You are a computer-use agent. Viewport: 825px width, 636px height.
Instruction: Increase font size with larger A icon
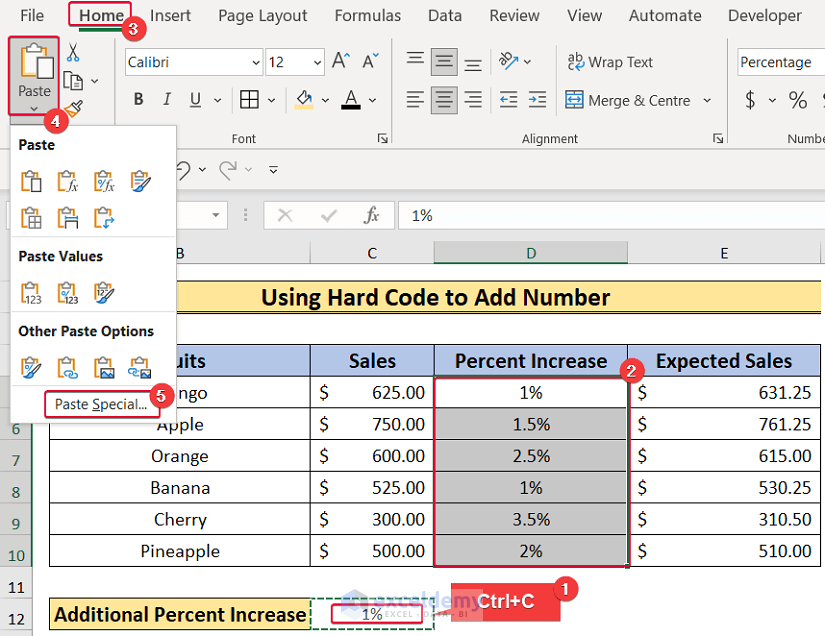340,61
